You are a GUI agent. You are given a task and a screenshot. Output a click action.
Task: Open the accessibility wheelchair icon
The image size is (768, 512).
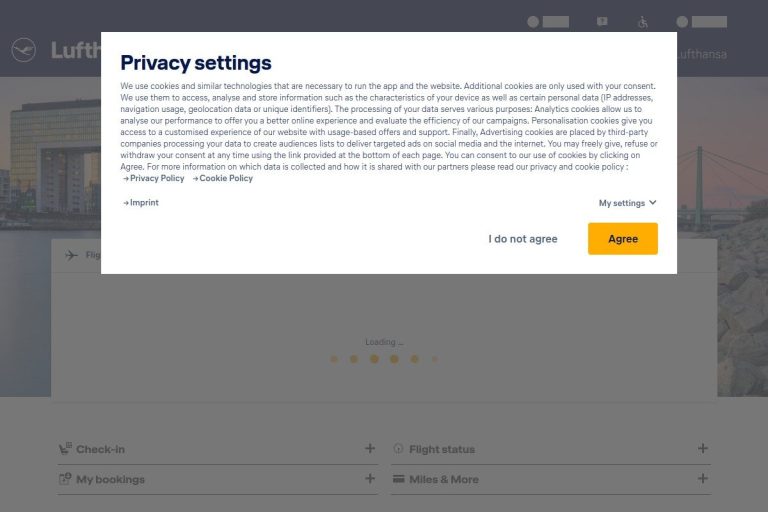[643, 22]
